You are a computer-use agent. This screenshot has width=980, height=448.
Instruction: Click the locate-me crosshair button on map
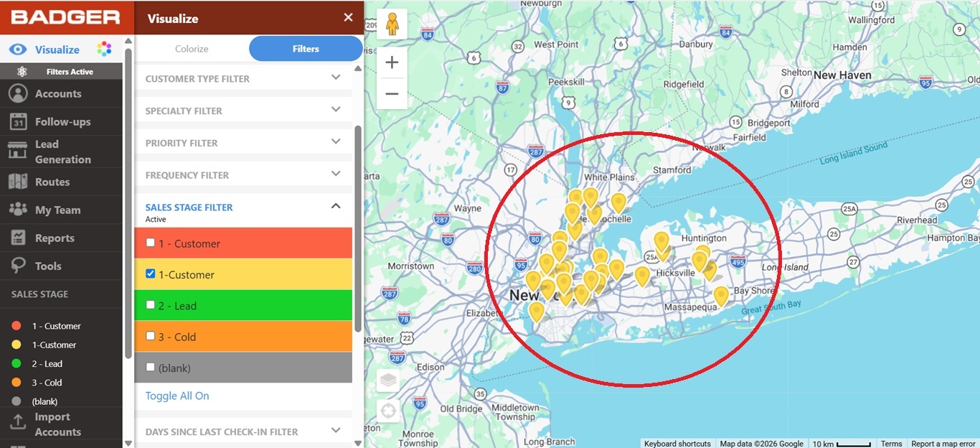[x=388, y=411]
